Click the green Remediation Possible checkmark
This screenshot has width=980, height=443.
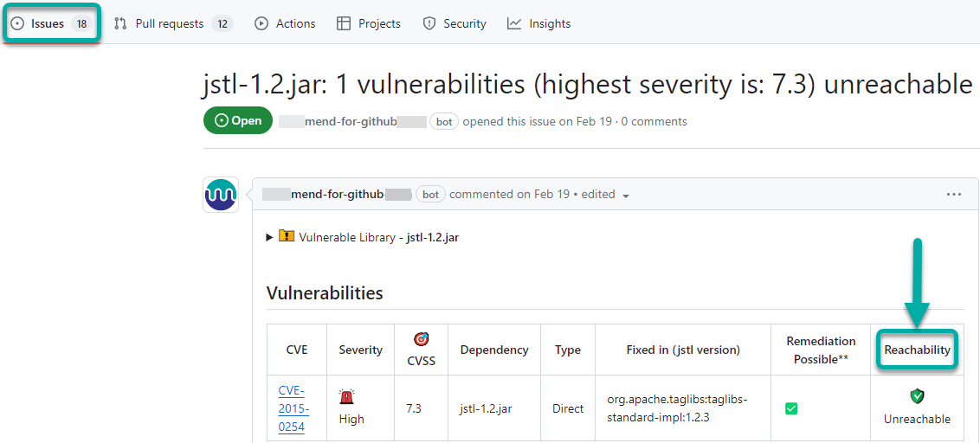tap(791, 408)
